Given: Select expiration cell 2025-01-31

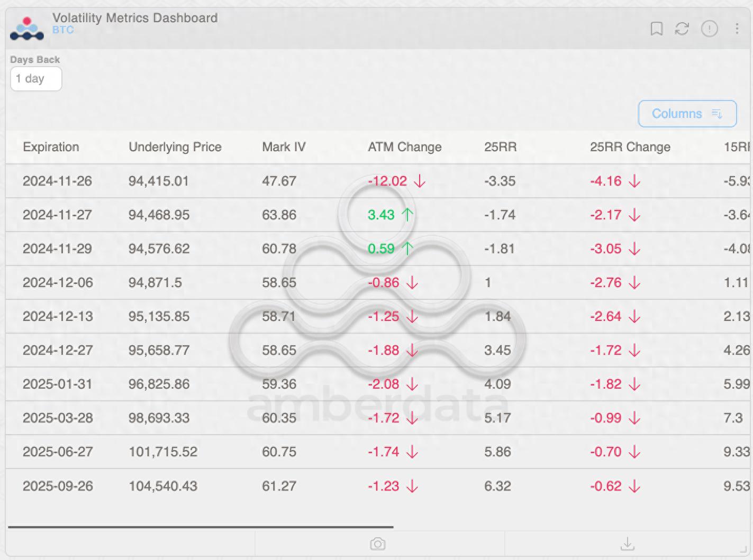Looking at the screenshot, I should click(x=58, y=384).
